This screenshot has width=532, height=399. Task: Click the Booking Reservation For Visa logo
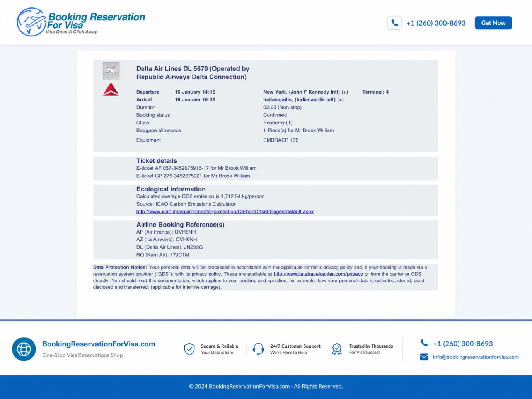(81, 22)
